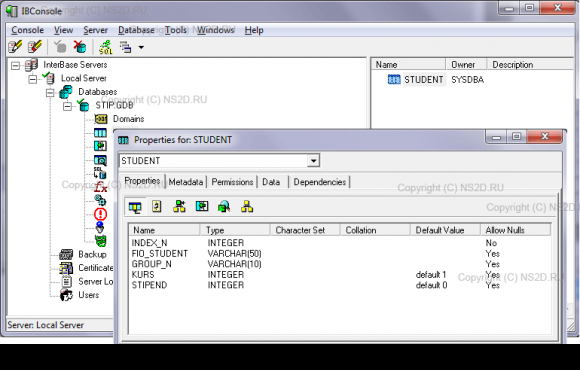Screen dimensions: 580x370
Task: Select the Generators gears node icon
Action: (x=100, y=200)
